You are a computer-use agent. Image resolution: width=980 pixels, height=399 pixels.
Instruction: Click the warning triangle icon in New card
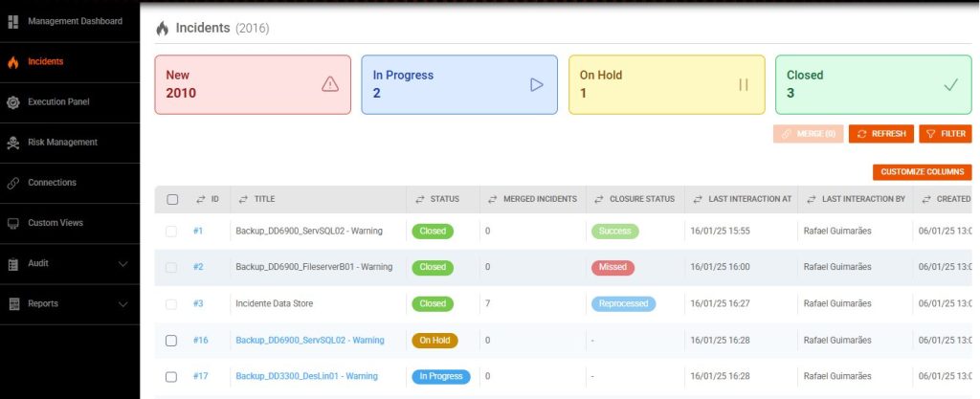tap(330, 84)
